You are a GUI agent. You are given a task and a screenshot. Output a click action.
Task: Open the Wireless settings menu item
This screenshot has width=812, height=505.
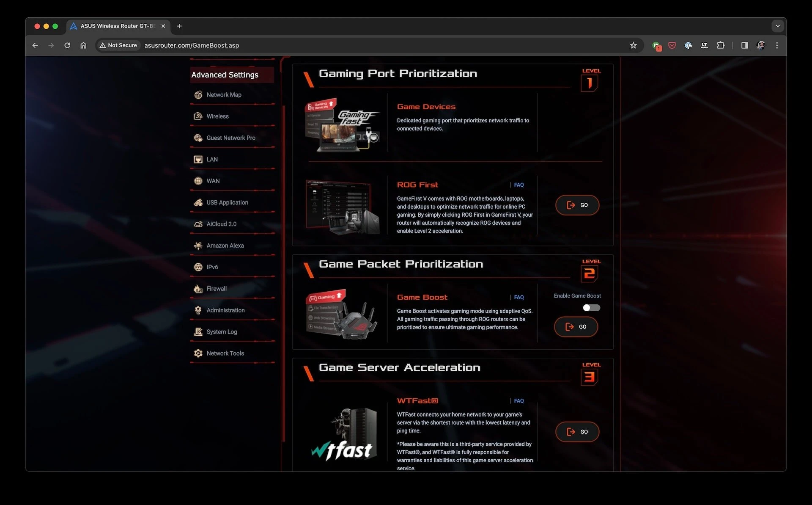click(232, 116)
